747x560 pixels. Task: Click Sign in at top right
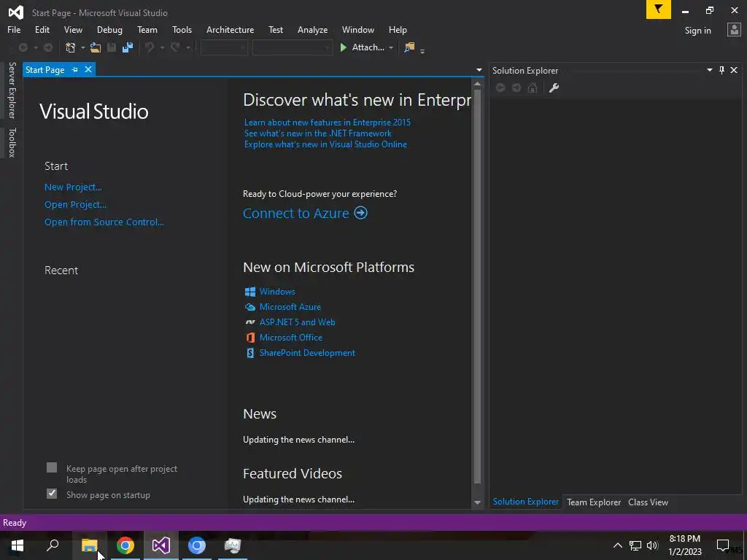[x=697, y=30]
